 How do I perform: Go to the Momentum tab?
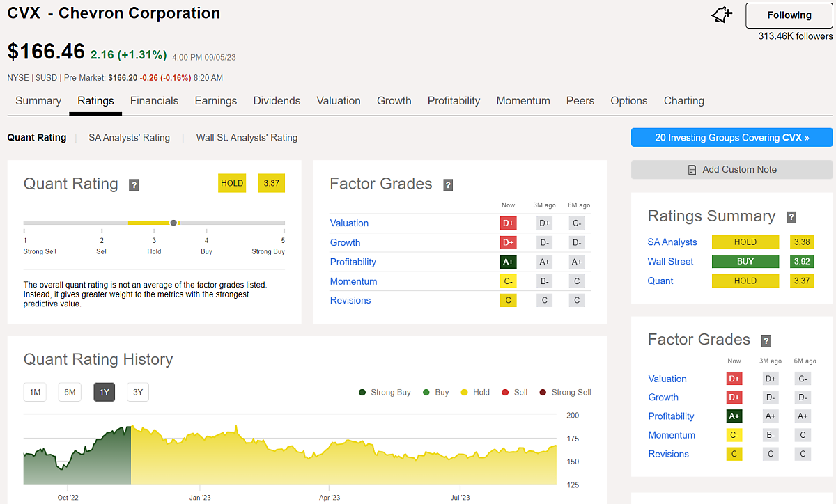coord(523,101)
